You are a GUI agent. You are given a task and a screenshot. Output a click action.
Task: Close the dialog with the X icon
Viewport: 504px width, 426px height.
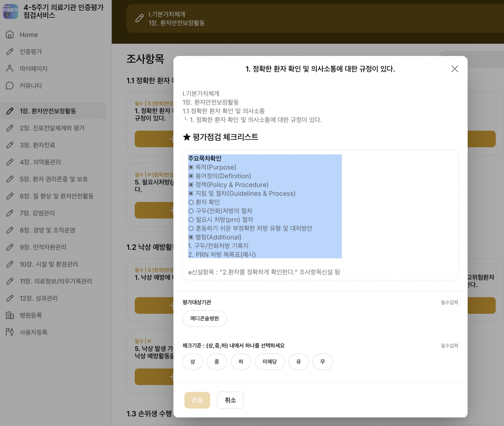[x=454, y=69]
